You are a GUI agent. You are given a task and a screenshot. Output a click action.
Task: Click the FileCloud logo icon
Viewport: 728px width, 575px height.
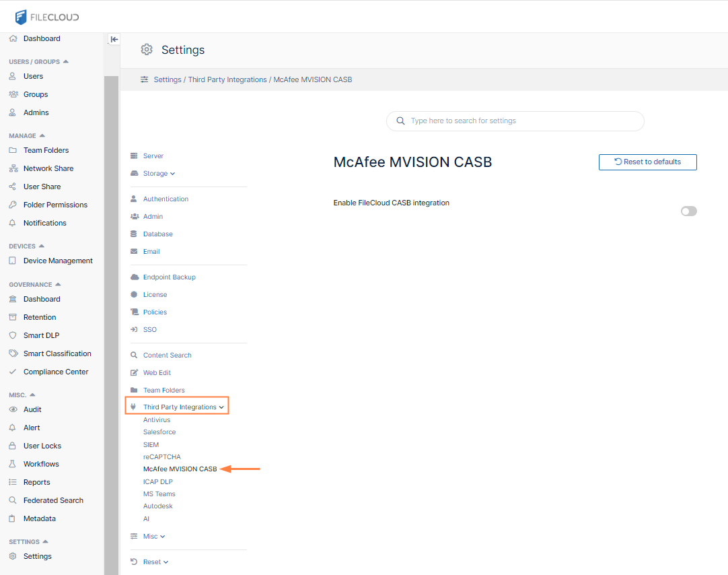tap(21, 17)
